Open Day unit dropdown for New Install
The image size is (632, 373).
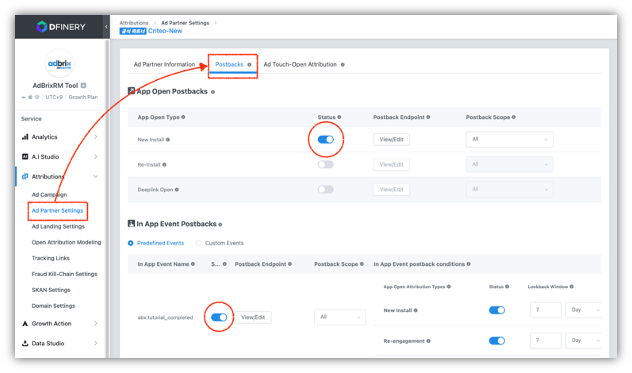click(583, 310)
